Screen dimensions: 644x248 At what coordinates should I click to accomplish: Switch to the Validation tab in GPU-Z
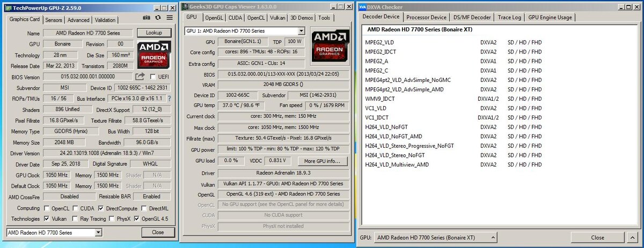(105, 20)
